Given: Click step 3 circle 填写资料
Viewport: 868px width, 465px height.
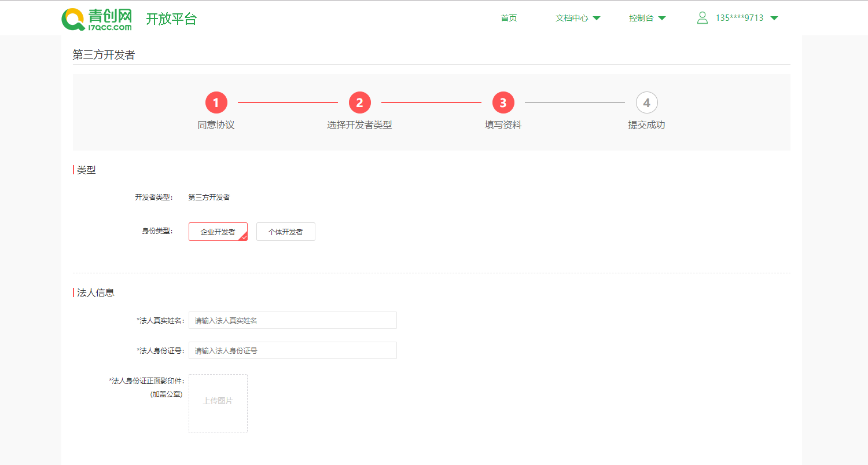Looking at the screenshot, I should (x=503, y=103).
